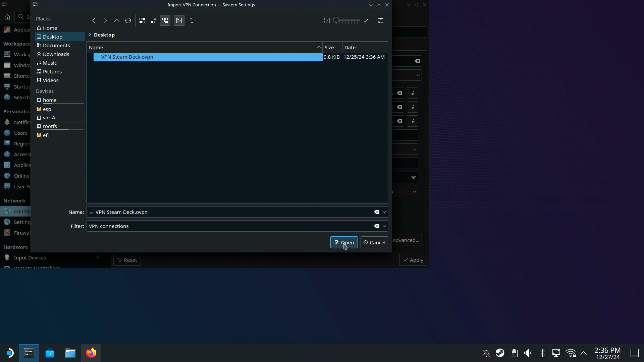644x362 pixels.
Task: Toggle password visibility eye icon in System Settings
Action: click(x=413, y=177)
